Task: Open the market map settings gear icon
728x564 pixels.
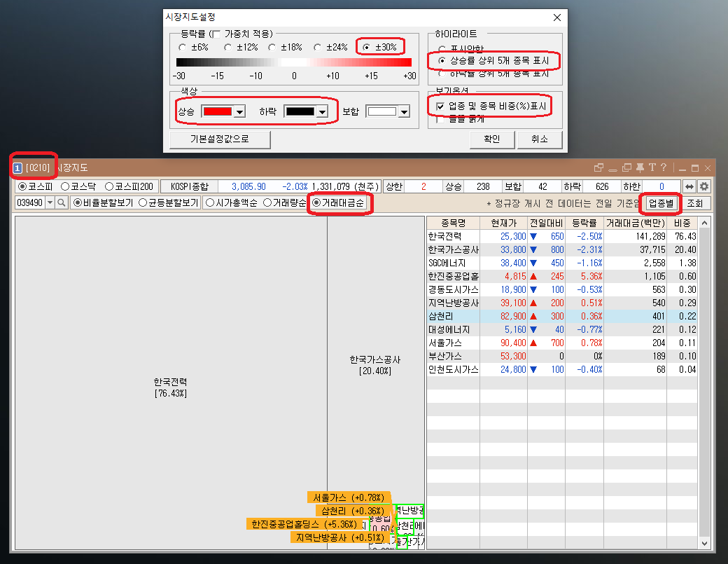Action: point(704,186)
